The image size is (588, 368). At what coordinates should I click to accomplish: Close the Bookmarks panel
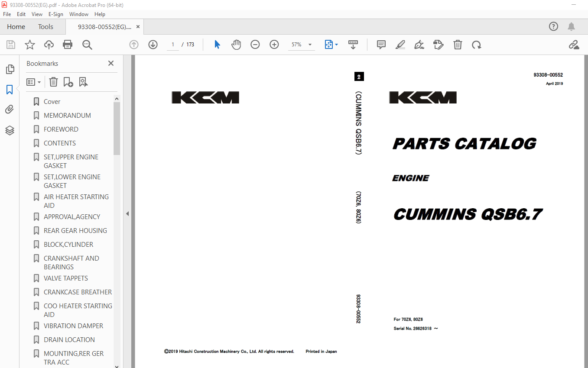point(111,63)
